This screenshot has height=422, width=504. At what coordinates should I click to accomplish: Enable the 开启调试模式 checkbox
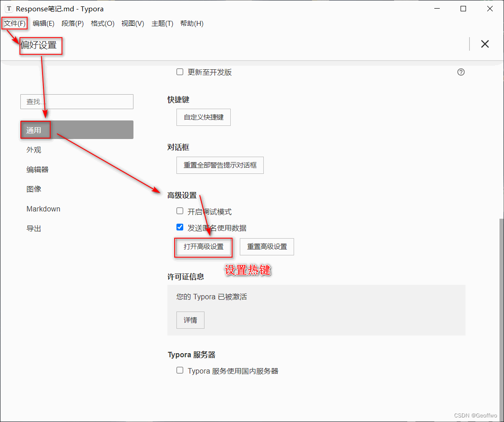[x=180, y=211]
